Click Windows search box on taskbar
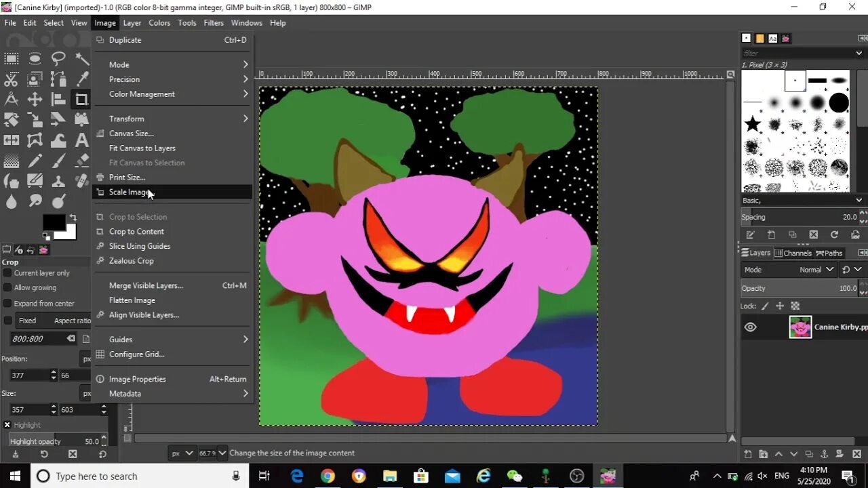The image size is (868, 488). [139, 476]
